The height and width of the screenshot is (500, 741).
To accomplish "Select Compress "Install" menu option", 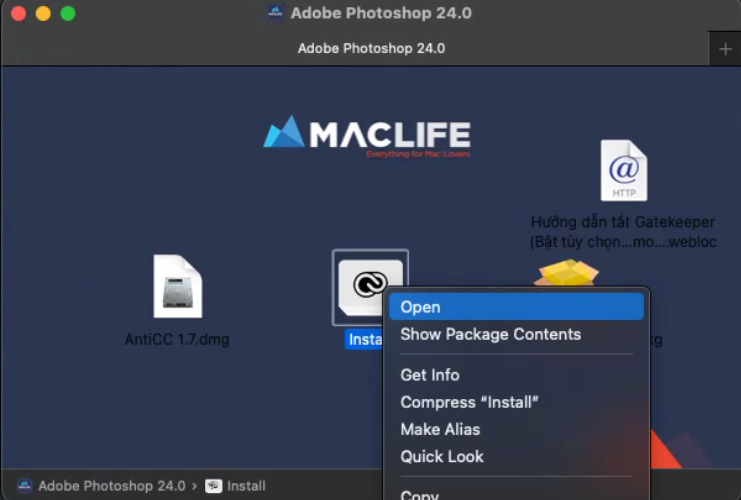I will (469, 402).
